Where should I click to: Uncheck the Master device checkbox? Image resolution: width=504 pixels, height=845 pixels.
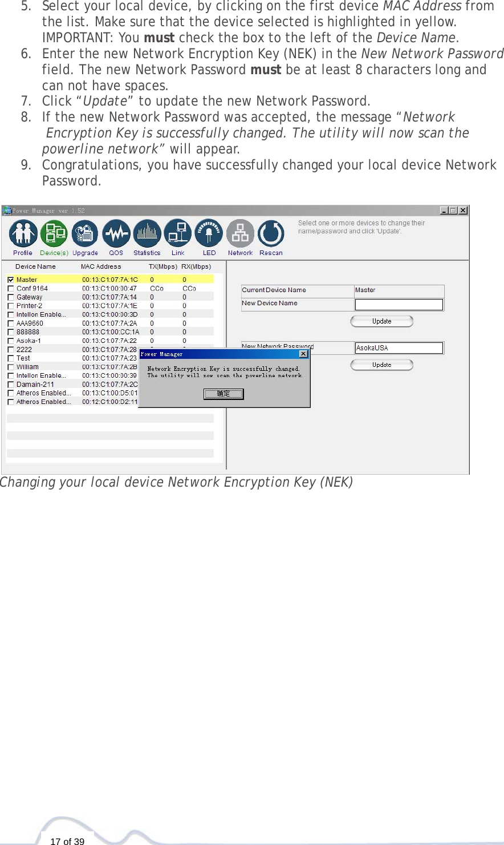[x=10, y=279]
